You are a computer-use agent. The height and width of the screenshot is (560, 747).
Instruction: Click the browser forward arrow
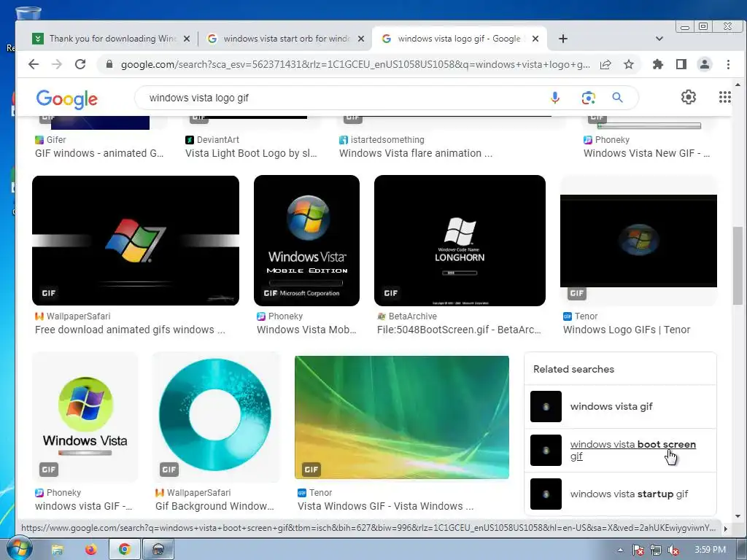point(57,64)
